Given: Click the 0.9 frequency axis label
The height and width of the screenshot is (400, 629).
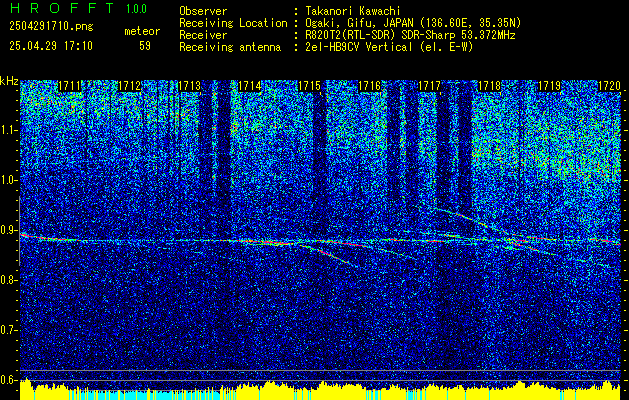Looking at the screenshot, I should pyautogui.click(x=8, y=230).
